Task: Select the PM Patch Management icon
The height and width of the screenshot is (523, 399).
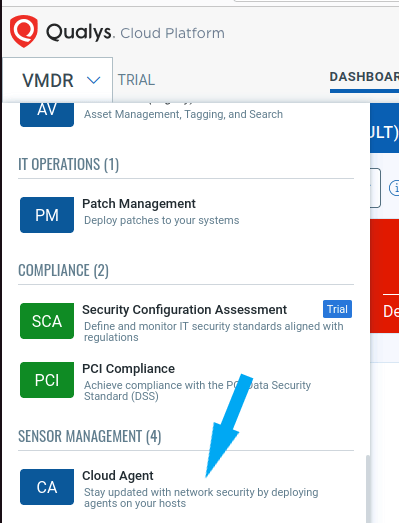Action: (47, 215)
